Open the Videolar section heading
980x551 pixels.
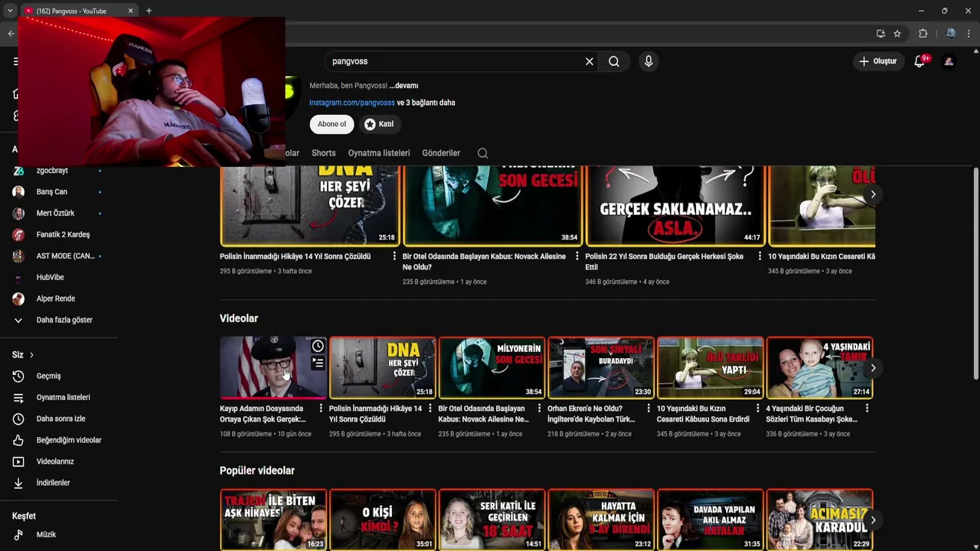point(239,318)
